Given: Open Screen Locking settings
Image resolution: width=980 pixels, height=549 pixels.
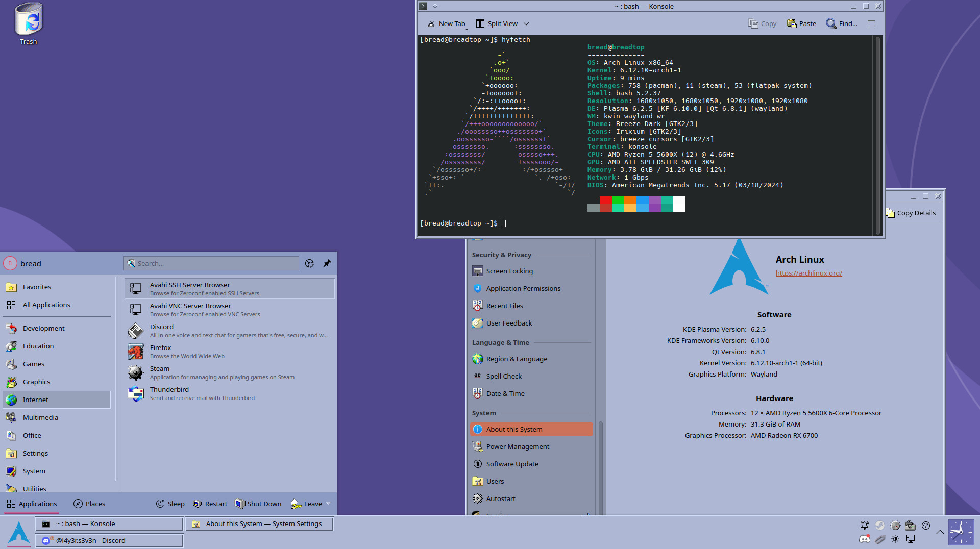Looking at the screenshot, I should 531,271.
